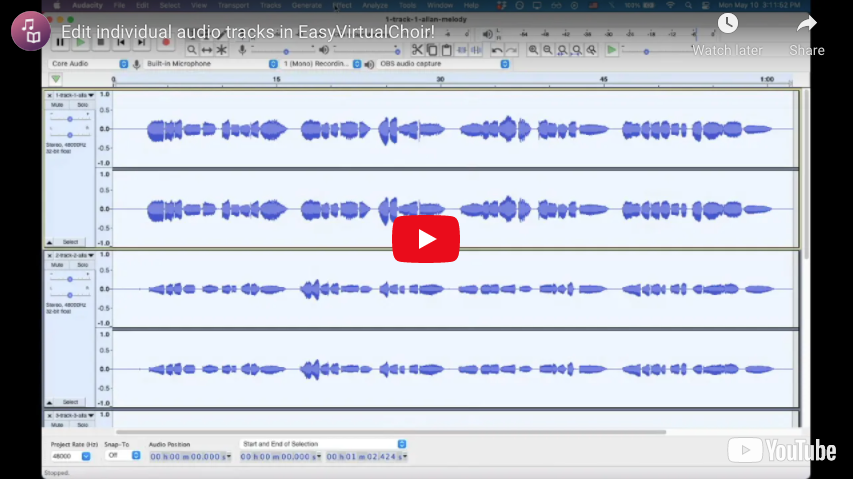Click the Fit Project zoom icon
This screenshot has width=853, height=479.
pos(577,50)
